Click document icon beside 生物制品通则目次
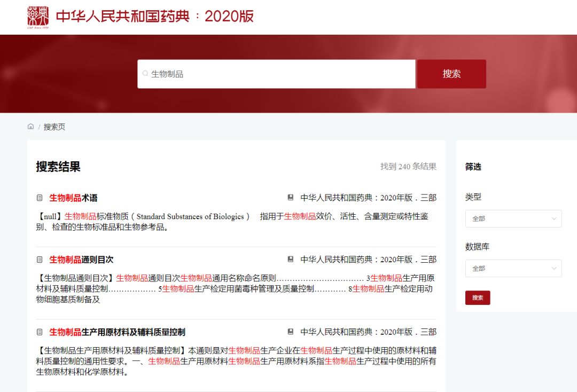Screen dimensions: 577x392 40,260
